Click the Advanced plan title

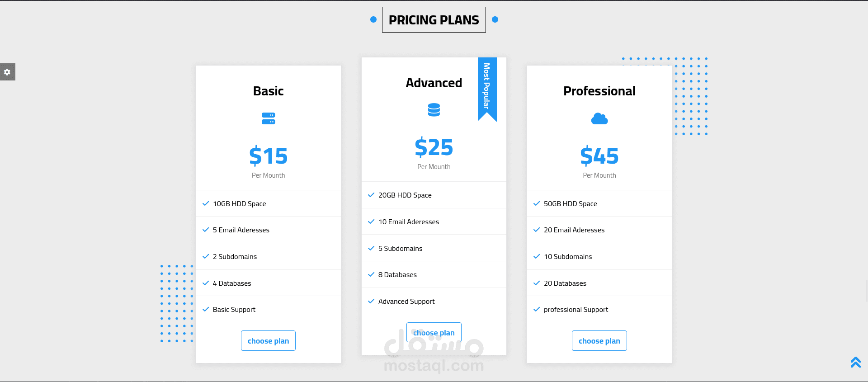[434, 83]
